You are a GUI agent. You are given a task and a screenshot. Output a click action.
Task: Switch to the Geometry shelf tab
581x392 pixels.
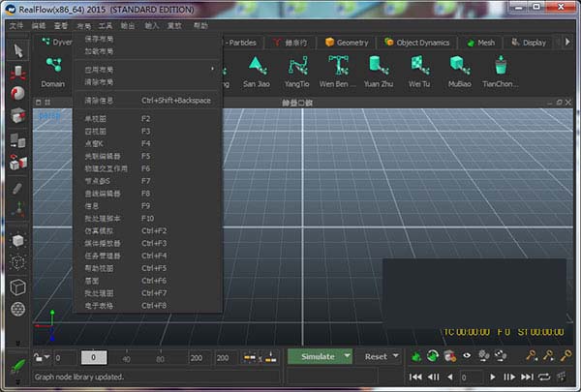coord(347,43)
